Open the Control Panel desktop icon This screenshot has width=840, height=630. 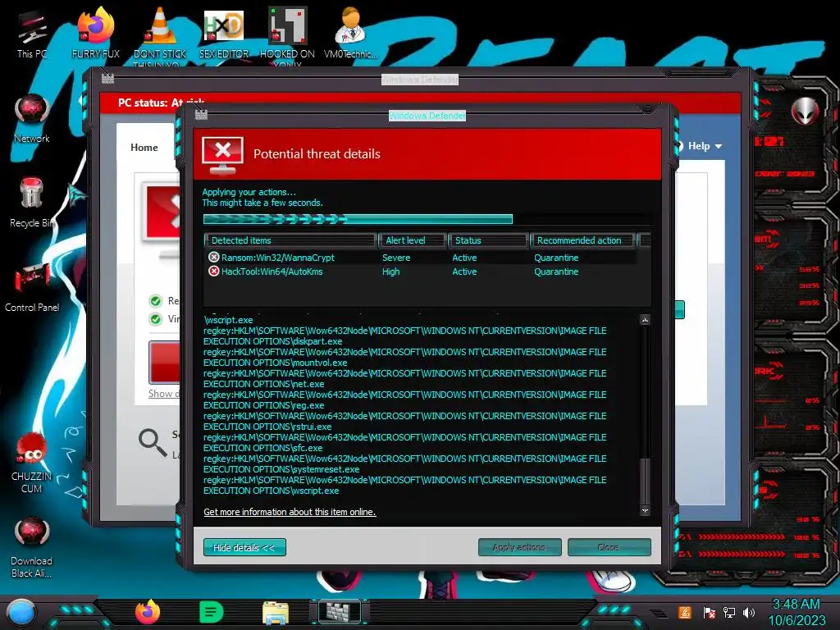pos(32,287)
